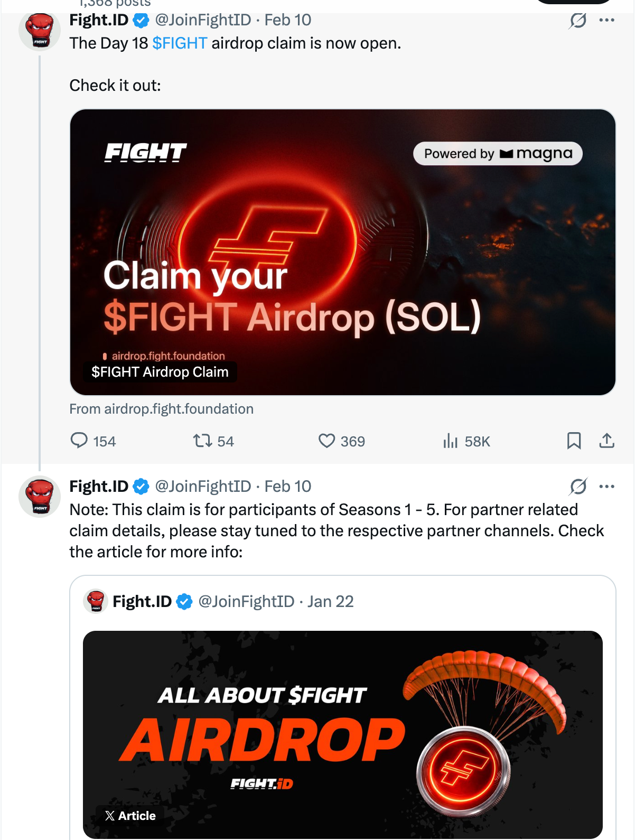
Task: Open the All About $FIGHT Airdrop article
Action: coord(342,734)
